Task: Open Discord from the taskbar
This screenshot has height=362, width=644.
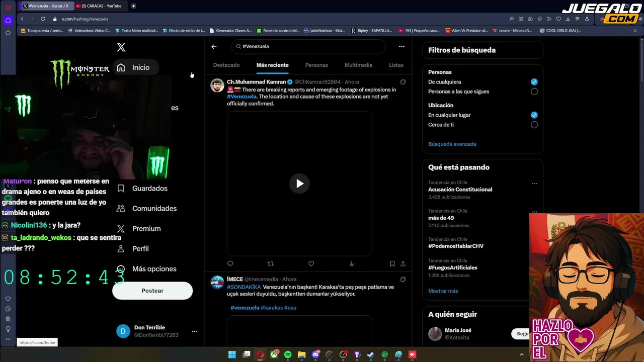Action: [315, 354]
